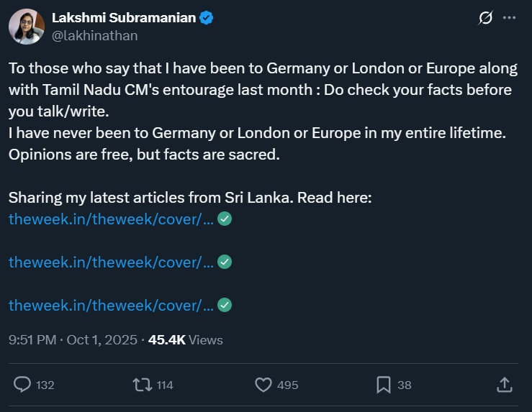The width and height of the screenshot is (532, 412).
Task: Open the three-dot more options menu
Action: tap(510, 18)
